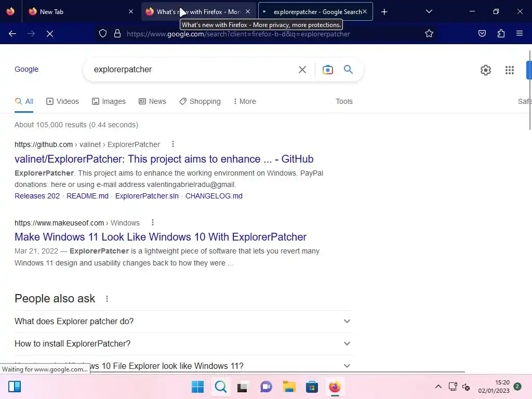Open the README.md sublink

(87, 196)
